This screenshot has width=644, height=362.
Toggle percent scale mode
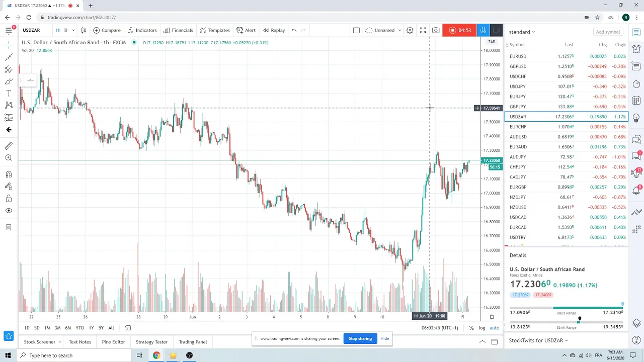click(x=471, y=328)
